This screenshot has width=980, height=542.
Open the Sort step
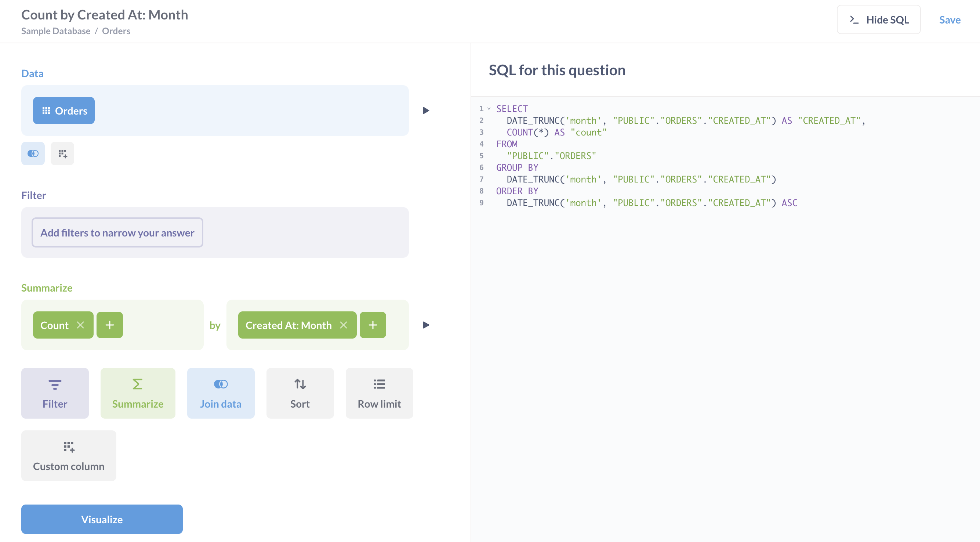click(300, 393)
